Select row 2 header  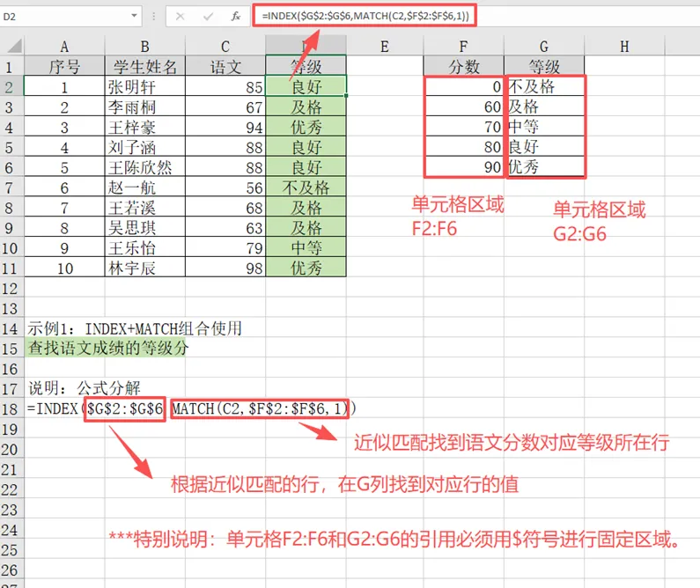[x=11, y=86]
